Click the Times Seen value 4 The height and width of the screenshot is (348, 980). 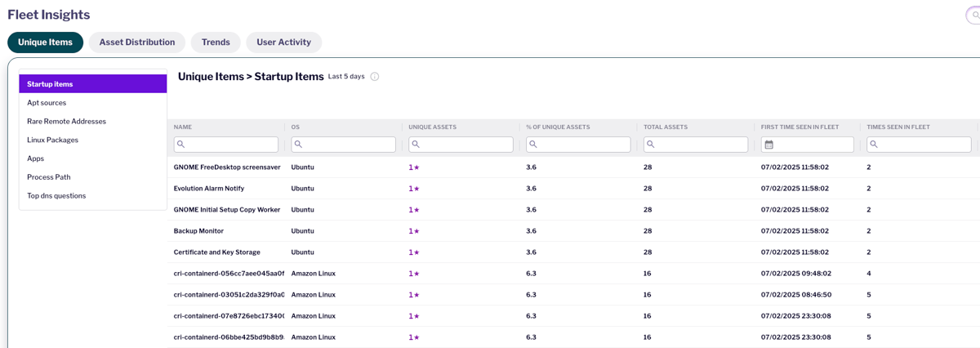click(x=869, y=274)
